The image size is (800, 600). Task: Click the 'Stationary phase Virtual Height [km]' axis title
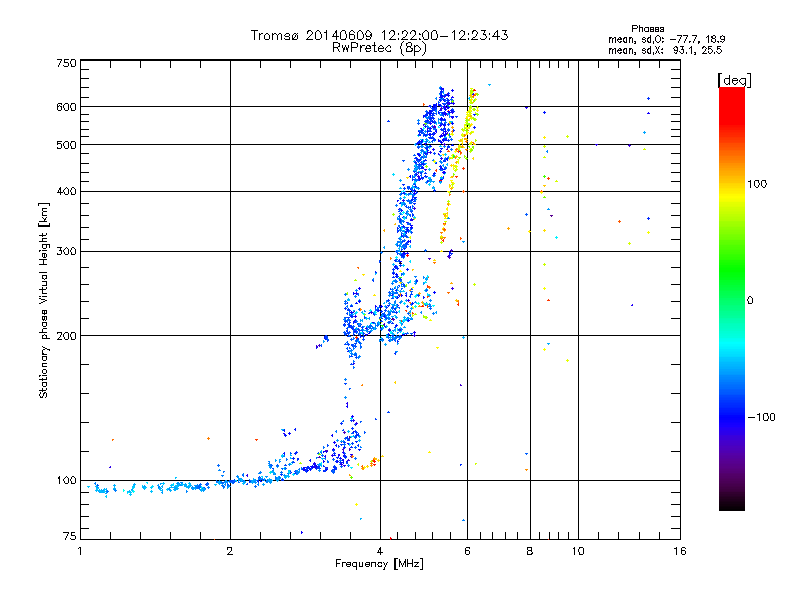[x=44, y=301]
